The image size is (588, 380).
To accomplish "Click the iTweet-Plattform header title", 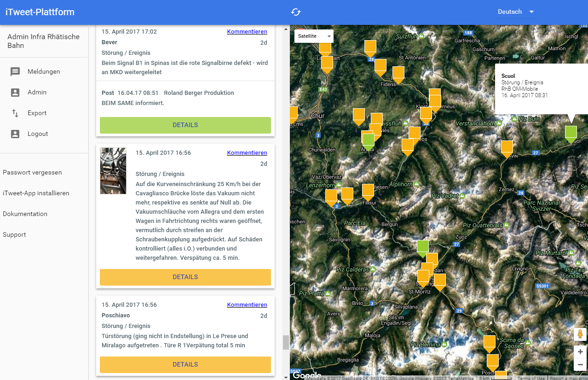I will click(40, 12).
